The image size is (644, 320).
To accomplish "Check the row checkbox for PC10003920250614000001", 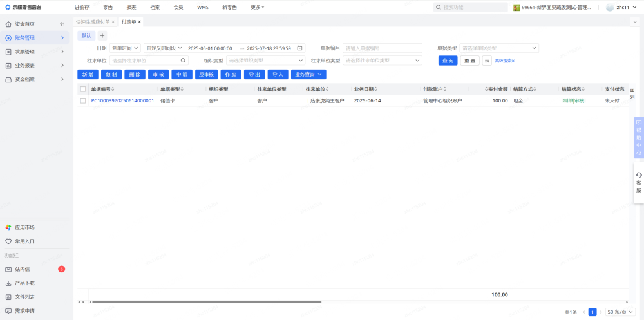I will click(x=82, y=101).
